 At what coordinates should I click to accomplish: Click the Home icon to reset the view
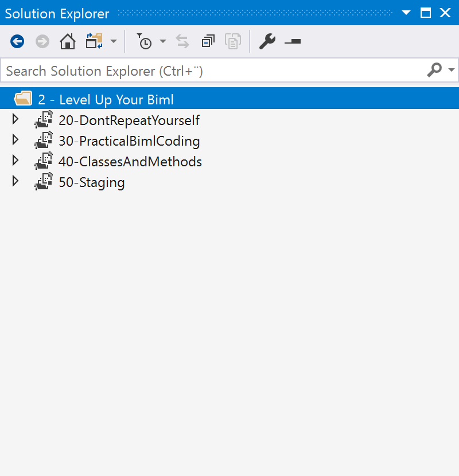point(67,41)
